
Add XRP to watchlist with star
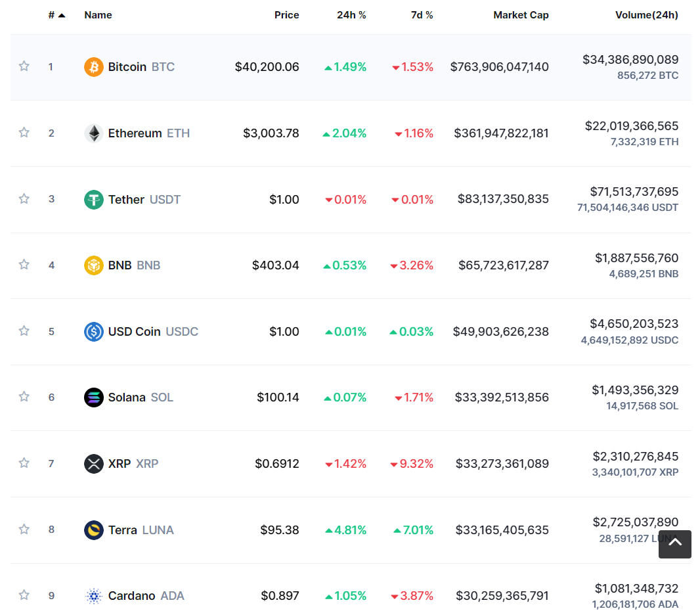pyautogui.click(x=24, y=463)
